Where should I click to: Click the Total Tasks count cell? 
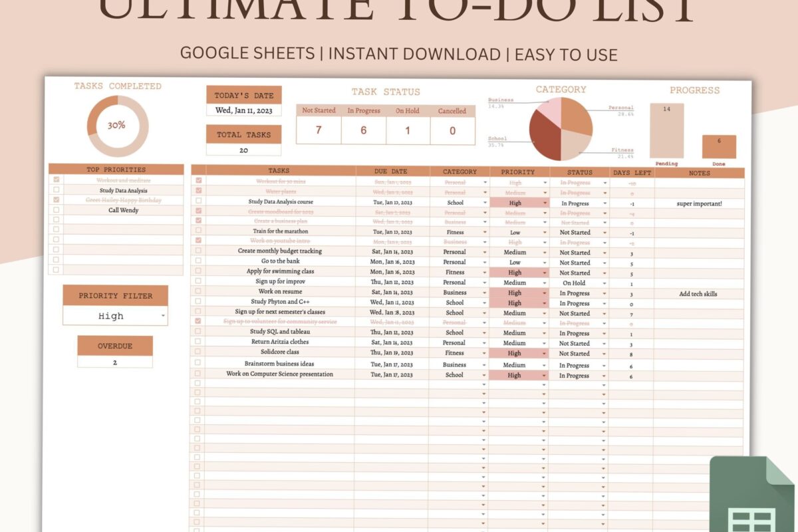tap(243, 149)
